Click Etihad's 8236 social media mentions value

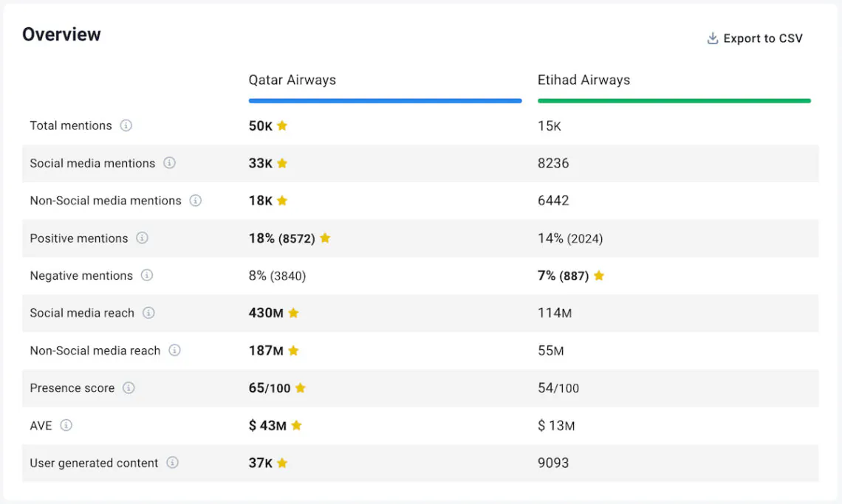(553, 163)
